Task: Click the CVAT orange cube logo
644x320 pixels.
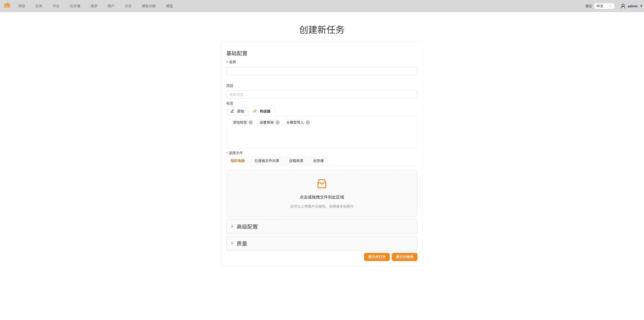Action: tap(7, 6)
